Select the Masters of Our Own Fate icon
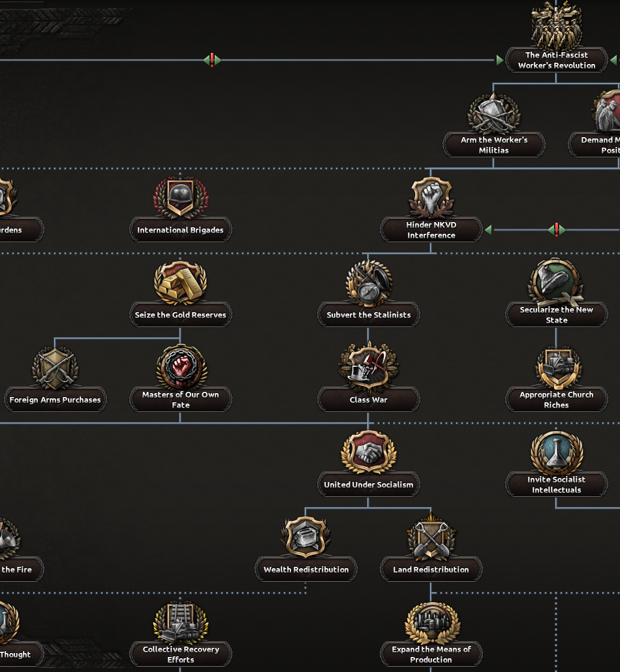620x672 pixels. [x=181, y=367]
